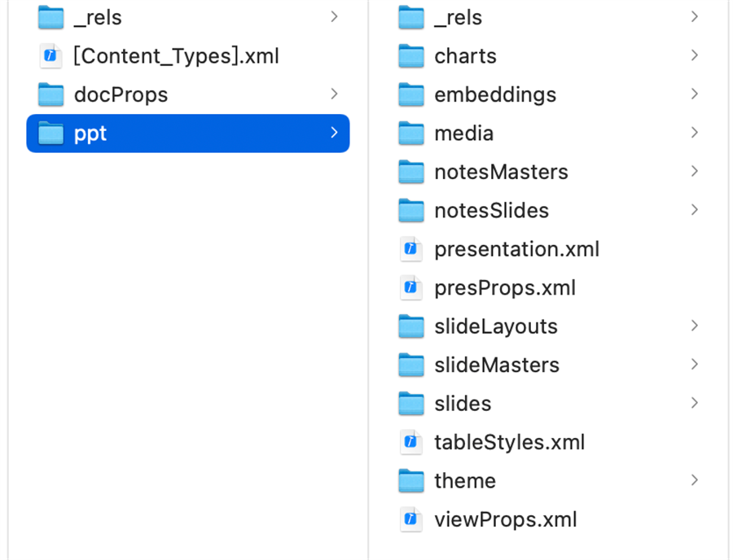Screen dimensions: 733x560
Task: Click the presProps.xml file icon
Action: [411, 287]
